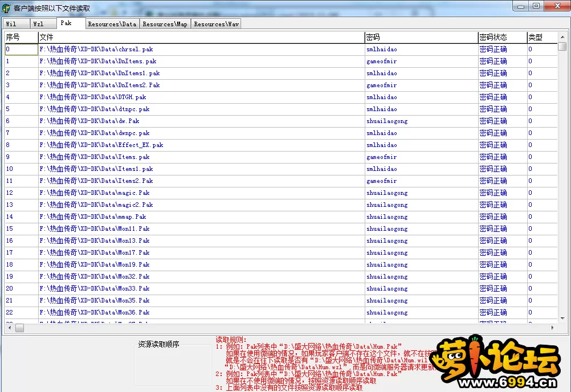The width and height of the screenshot is (571, 392).
Task: Close the window
Action: click(557, 6)
